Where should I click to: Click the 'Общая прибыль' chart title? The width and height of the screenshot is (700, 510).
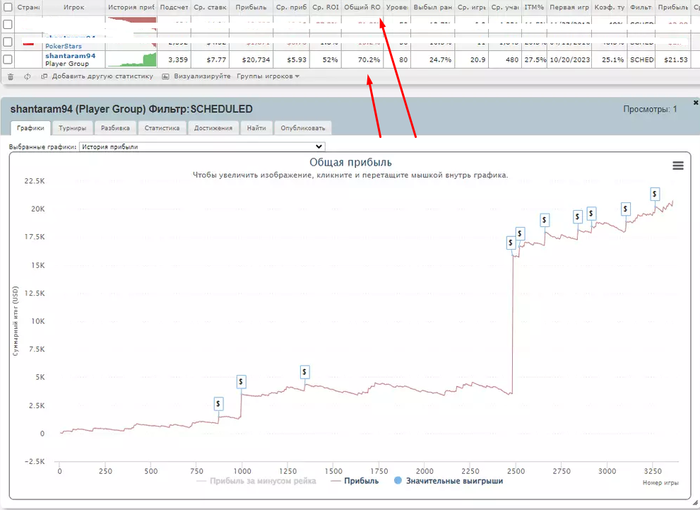pyautogui.click(x=350, y=162)
